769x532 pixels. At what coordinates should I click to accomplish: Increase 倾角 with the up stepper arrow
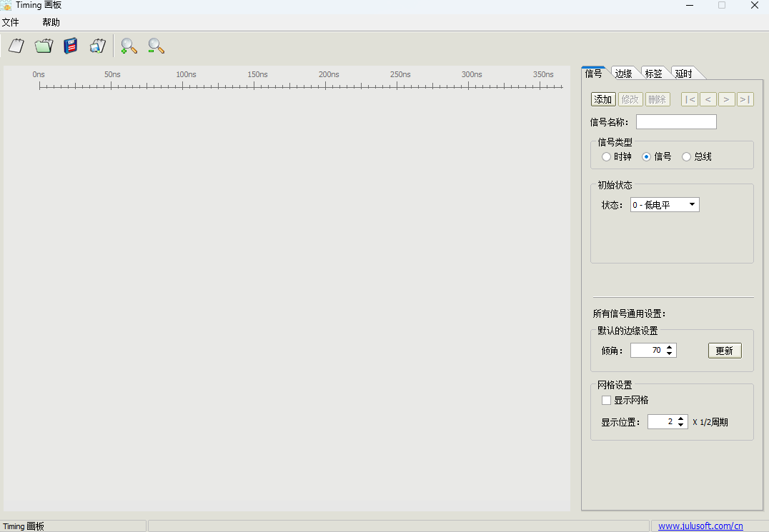tap(670, 346)
